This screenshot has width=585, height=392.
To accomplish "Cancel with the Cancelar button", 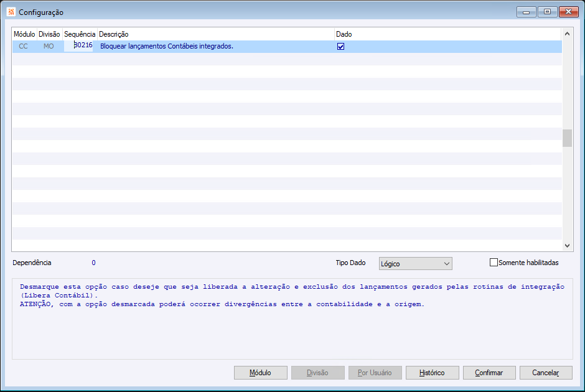I will point(546,373).
